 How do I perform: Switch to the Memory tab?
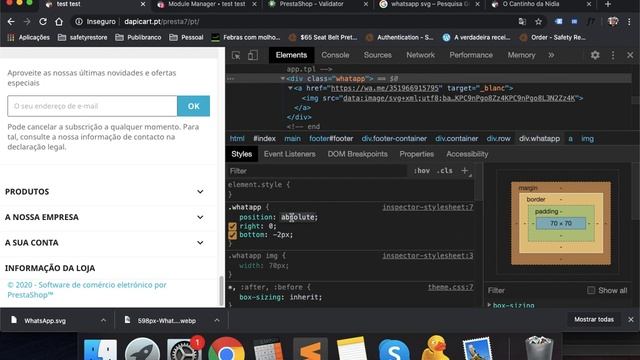pyautogui.click(x=521, y=55)
